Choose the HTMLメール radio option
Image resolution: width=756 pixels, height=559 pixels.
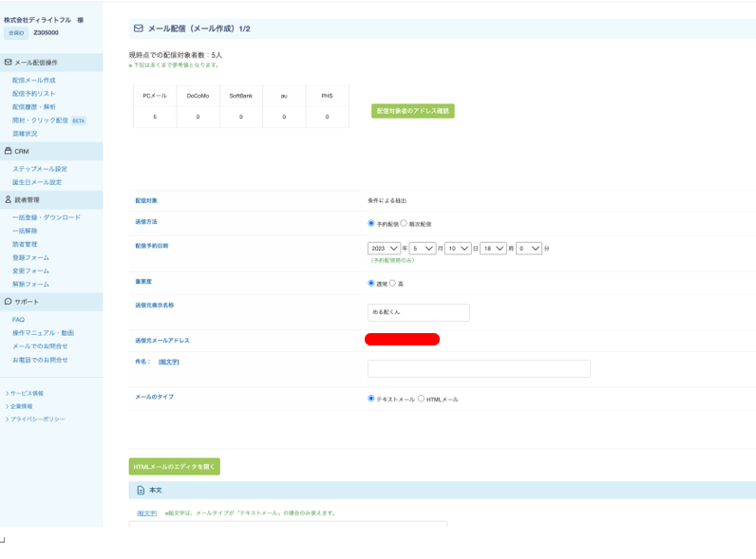pyautogui.click(x=421, y=399)
